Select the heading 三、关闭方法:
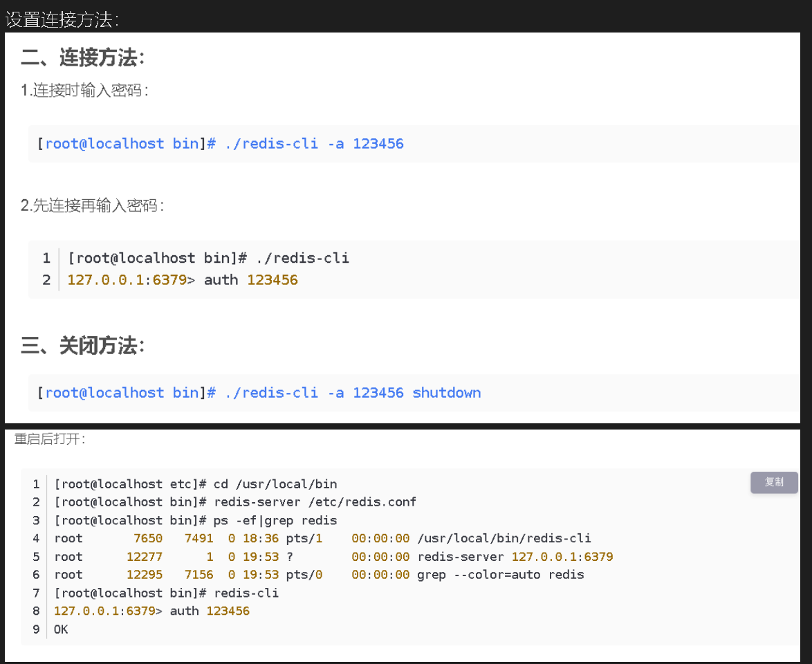 82,345
